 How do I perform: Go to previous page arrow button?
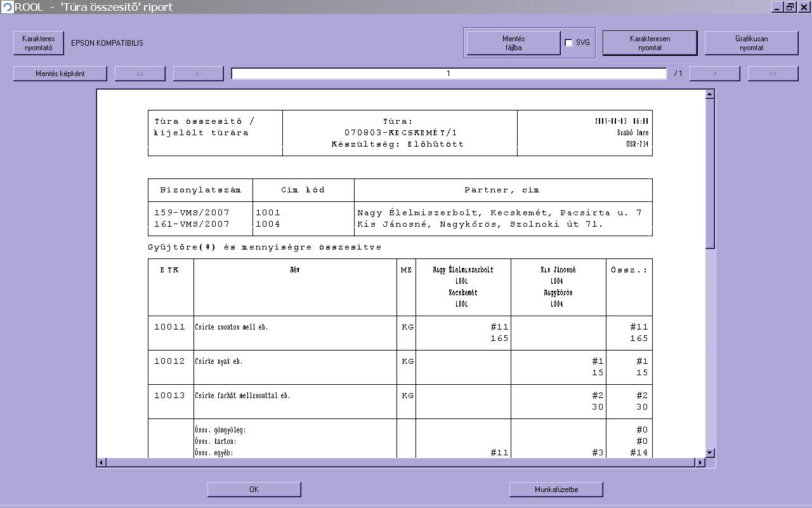[199, 74]
